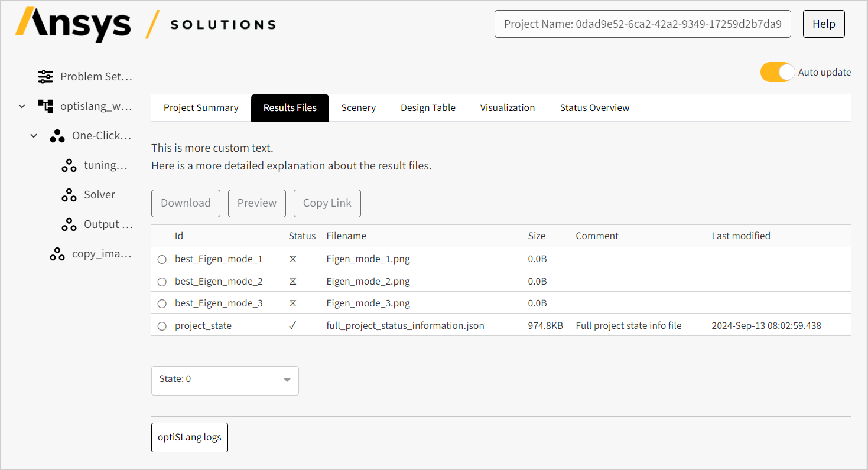This screenshot has width=868, height=470.
Task: Open the optiSLang logs button
Action: pyautogui.click(x=190, y=438)
